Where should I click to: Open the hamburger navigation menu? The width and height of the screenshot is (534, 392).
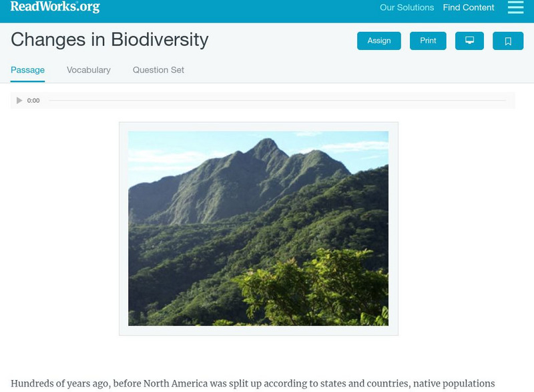pyautogui.click(x=515, y=7)
